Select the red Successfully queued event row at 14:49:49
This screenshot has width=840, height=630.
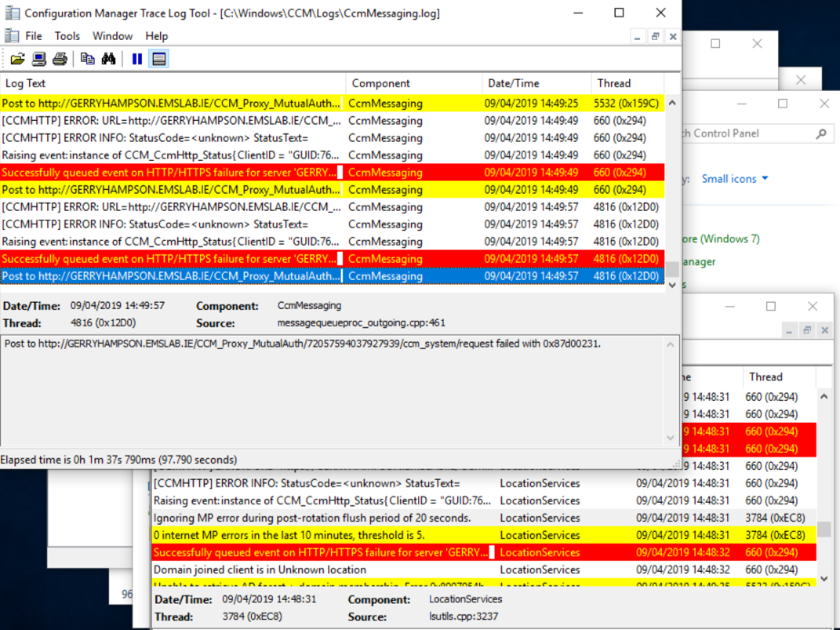click(x=332, y=173)
